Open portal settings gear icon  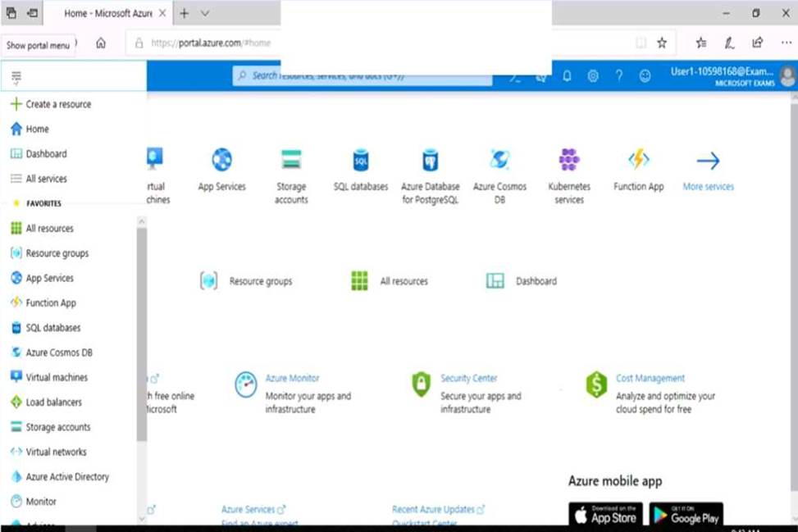593,75
